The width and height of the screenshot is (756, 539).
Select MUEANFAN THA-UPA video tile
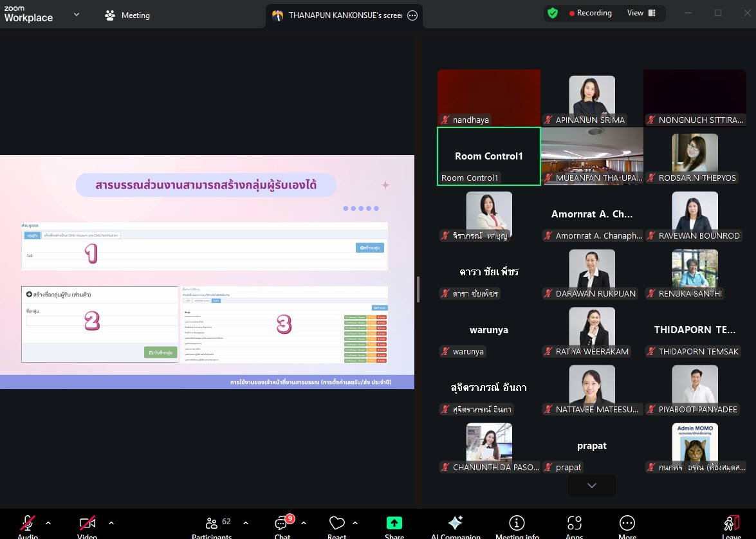click(x=591, y=156)
